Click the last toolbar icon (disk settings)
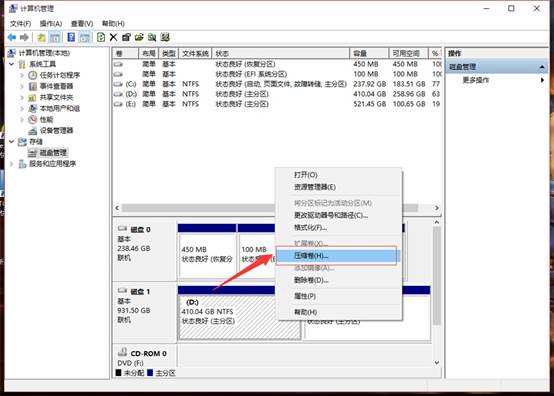 (x=165, y=37)
